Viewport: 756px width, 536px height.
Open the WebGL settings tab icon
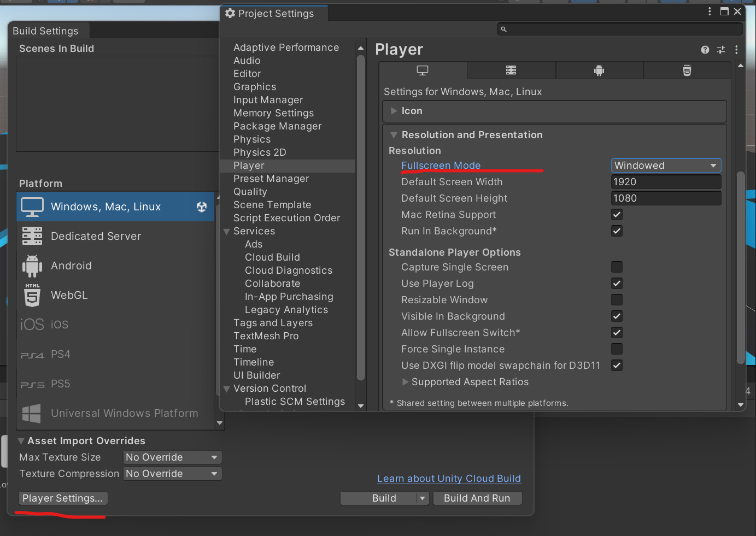[x=687, y=70]
